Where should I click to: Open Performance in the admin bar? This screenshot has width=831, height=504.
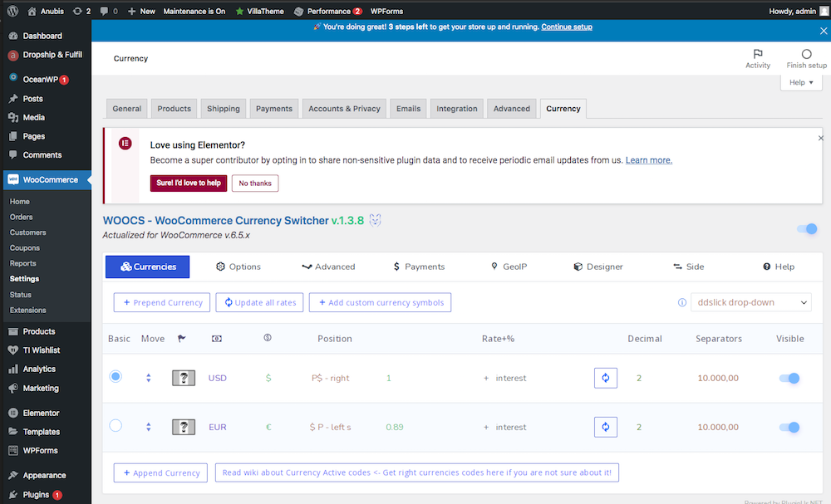[x=328, y=11]
